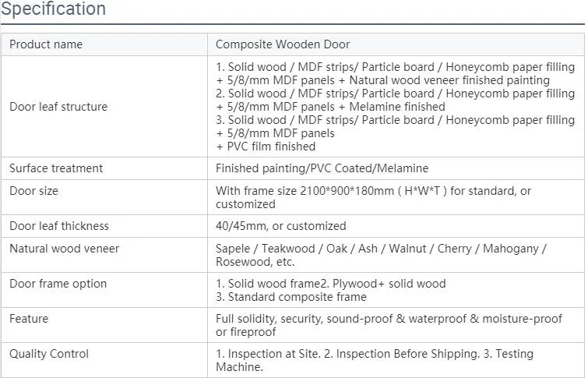Click the Quality Control label

49,354
